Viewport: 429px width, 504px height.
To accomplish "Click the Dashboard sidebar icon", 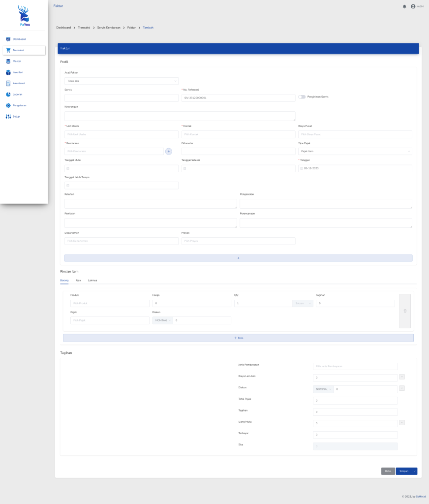I will click(x=8, y=39).
